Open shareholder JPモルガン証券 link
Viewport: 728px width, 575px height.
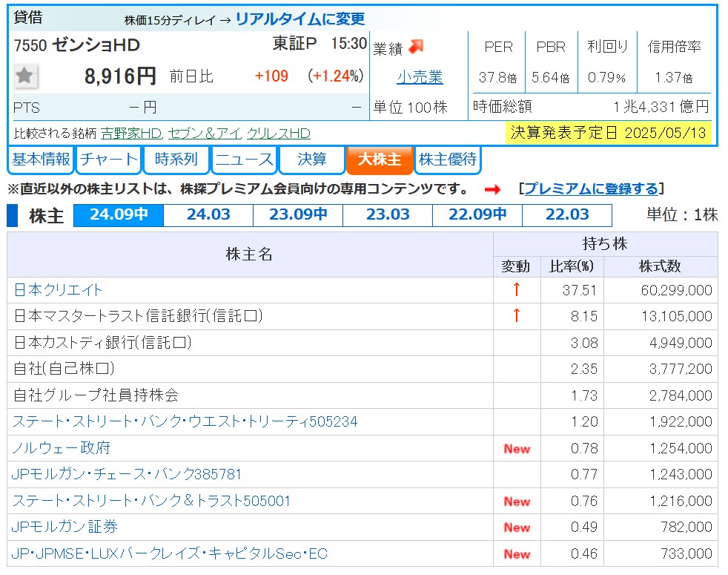[x=64, y=526]
